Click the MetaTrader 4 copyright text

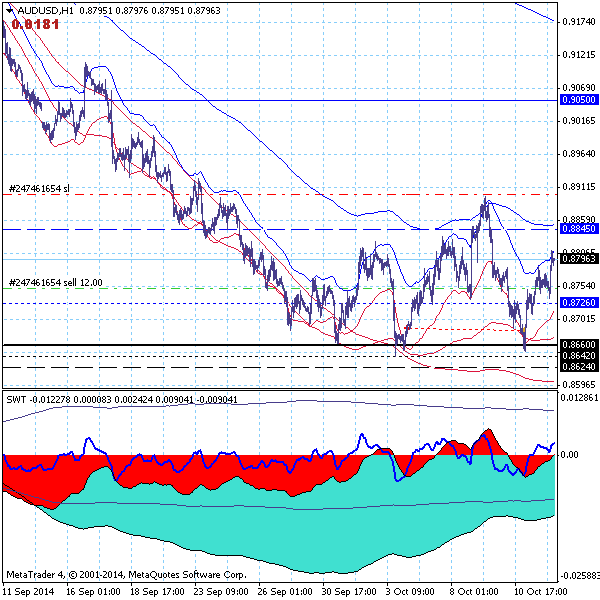(126, 575)
